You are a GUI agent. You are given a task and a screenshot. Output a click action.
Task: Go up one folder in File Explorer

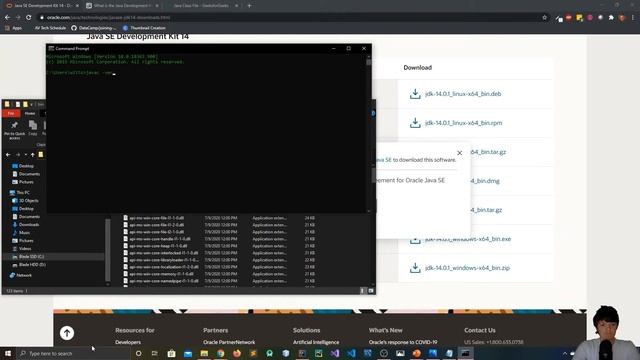tap(33, 155)
